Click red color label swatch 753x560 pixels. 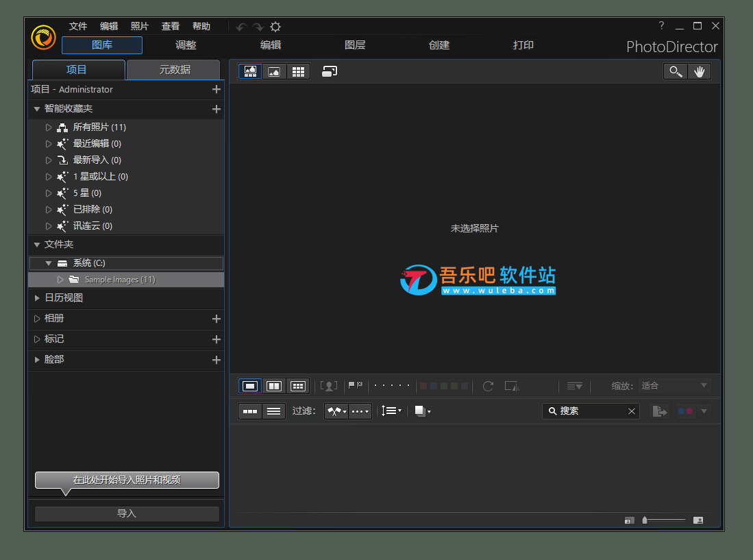click(423, 386)
